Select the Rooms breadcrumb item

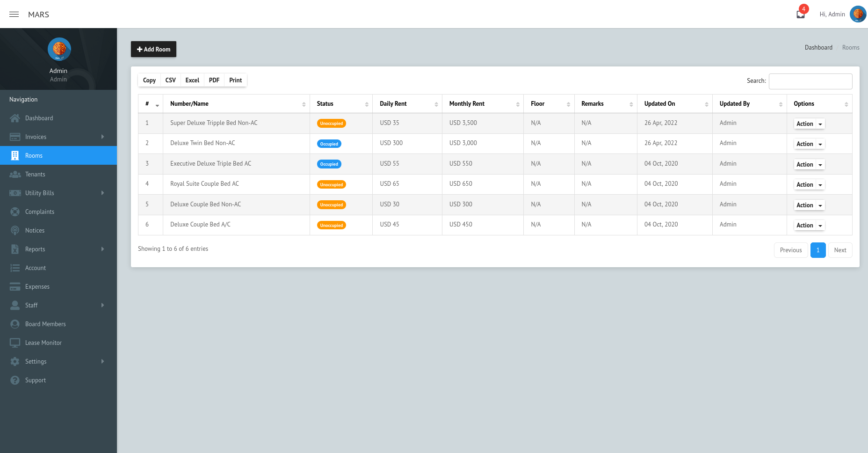(850, 47)
